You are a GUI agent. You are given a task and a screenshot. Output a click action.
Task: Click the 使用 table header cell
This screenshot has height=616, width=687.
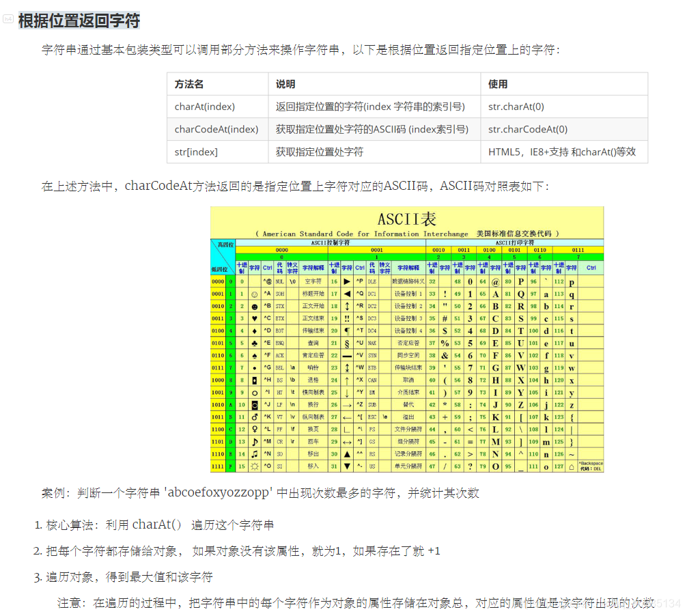(x=564, y=84)
